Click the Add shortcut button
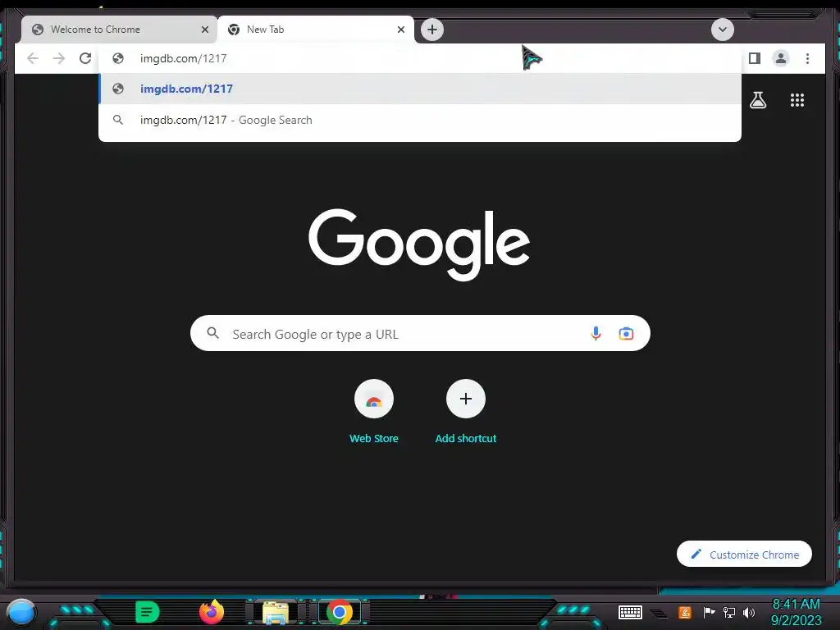Image resolution: width=840 pixels, height=630 pixels. click(x=466, y=413)
